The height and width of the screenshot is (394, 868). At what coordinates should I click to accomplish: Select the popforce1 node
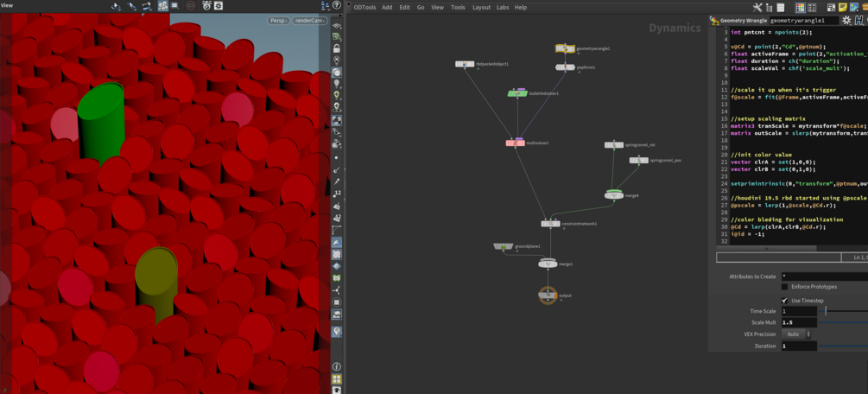(x=565, y=67)
